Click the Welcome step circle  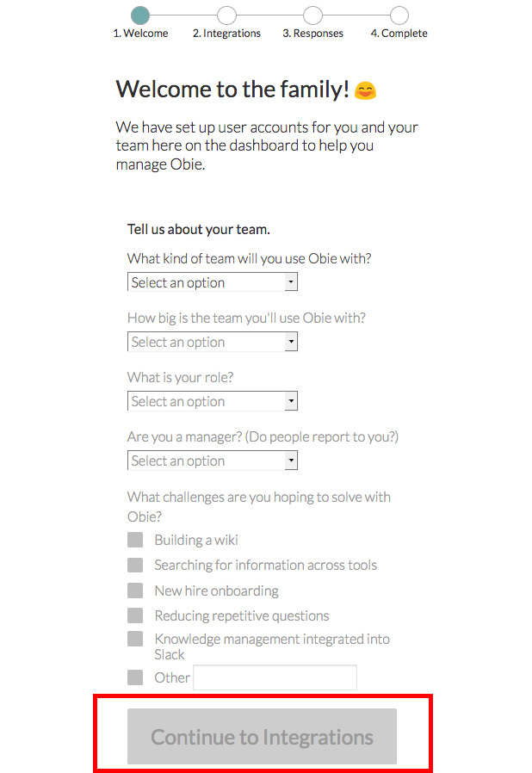click(x=140, y=15)
